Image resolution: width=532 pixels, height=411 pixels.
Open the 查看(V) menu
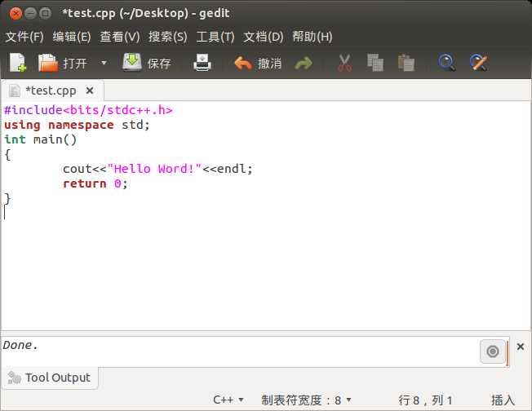pos(120,37)
